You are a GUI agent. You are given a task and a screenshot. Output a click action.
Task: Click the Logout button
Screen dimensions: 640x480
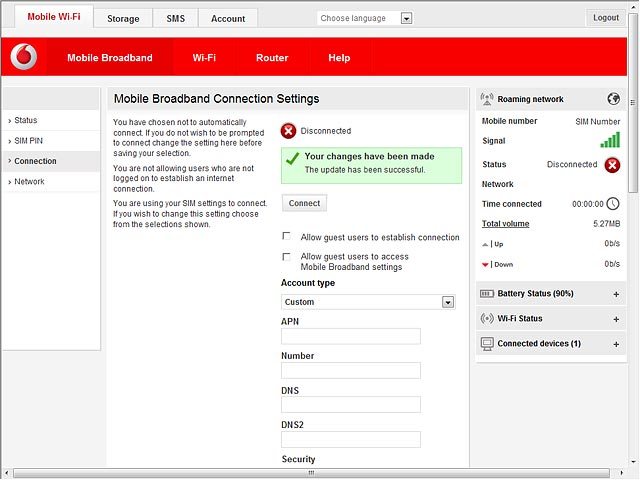click(x=606, y=18)
